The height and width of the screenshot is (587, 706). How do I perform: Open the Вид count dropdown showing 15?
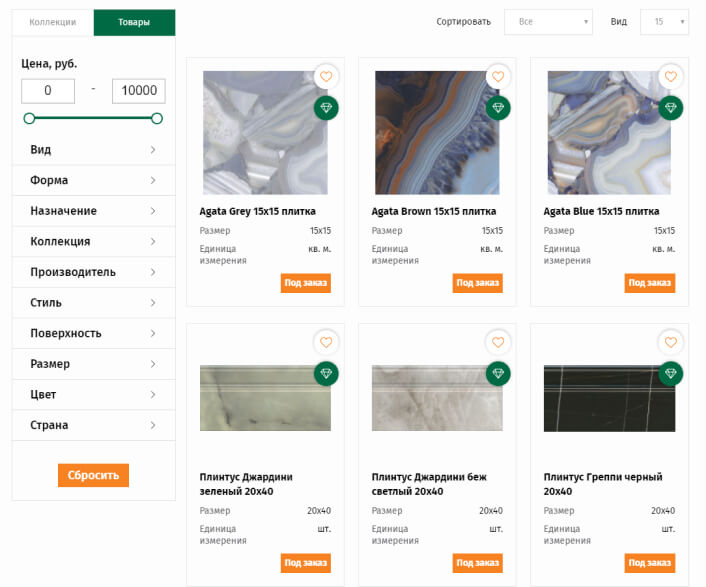coord(664,22)
